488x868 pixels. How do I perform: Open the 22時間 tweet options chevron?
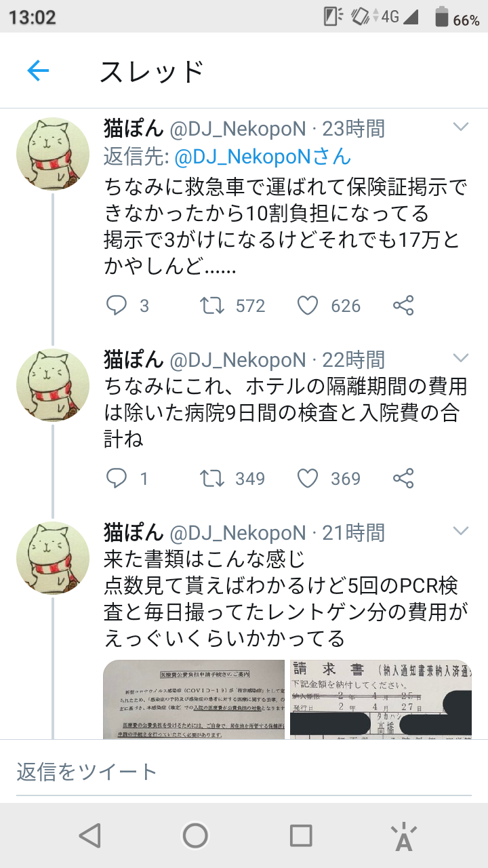tap(461, 358)
